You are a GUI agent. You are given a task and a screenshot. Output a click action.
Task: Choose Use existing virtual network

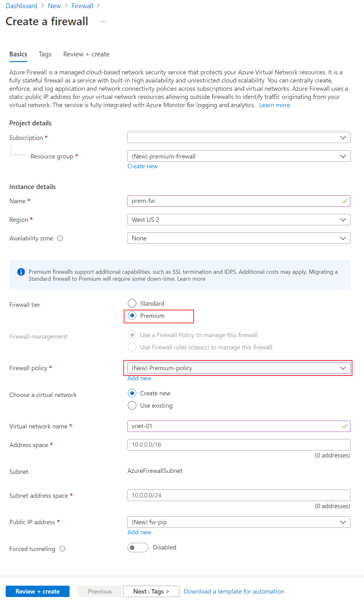(x=132, y=405)
